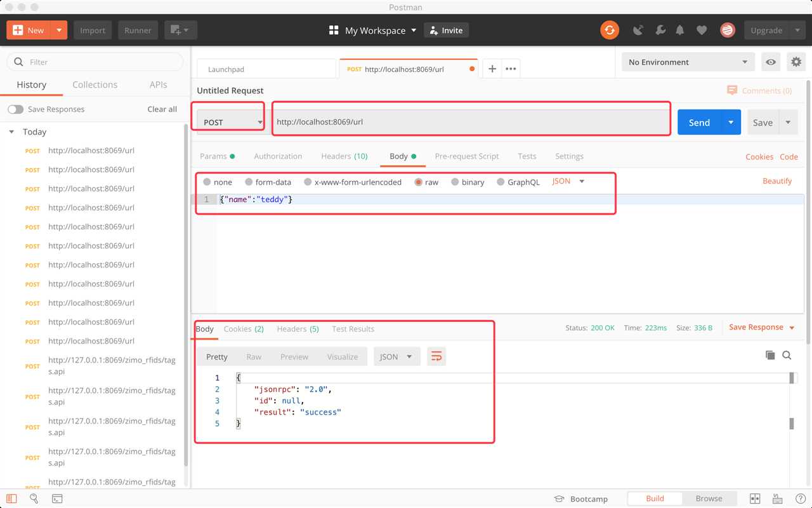Open the Send button dropdown arrow
812x508 pixels.
click(731, 123)
